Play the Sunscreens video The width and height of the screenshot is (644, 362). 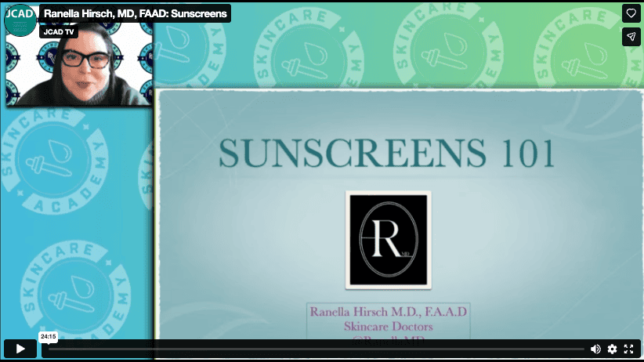pyautogui.click(x=20, y=349)
